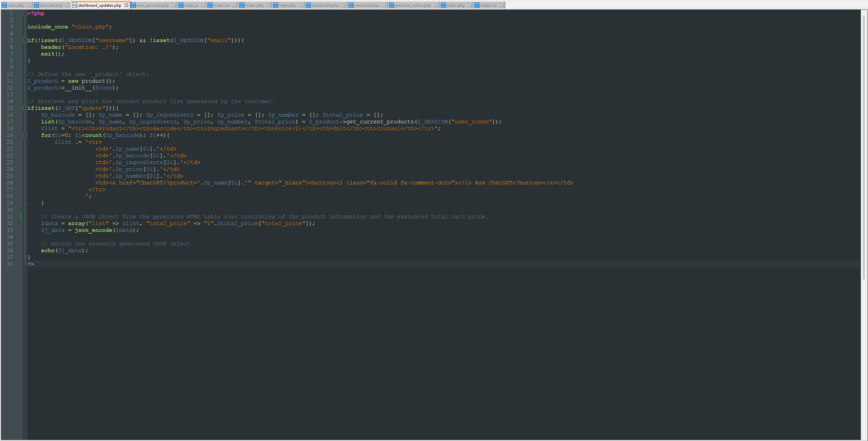Switch to the index.css tab
This screenshot has width=868, height=441.
point(221,5)
